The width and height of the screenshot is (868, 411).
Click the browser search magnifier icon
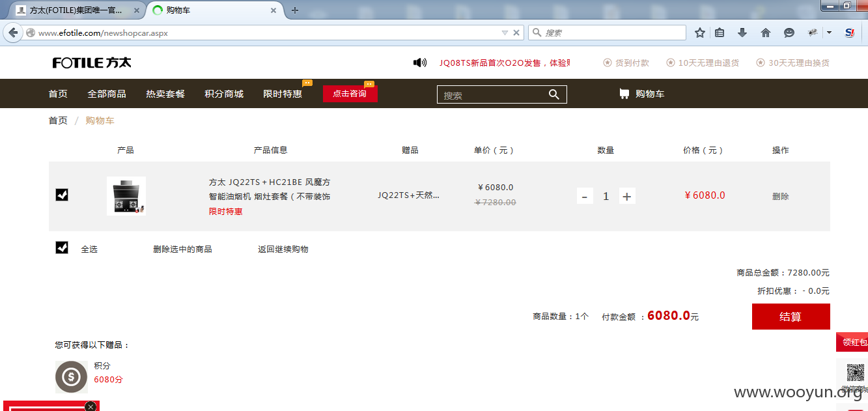coord(537,33)
